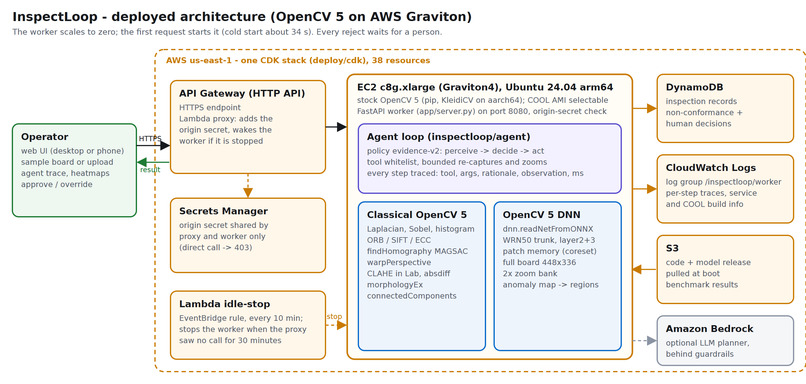Select the subtitle about worker cold start
The height and width of the screenshot is (384, 806).
click(x=227, y=32)
